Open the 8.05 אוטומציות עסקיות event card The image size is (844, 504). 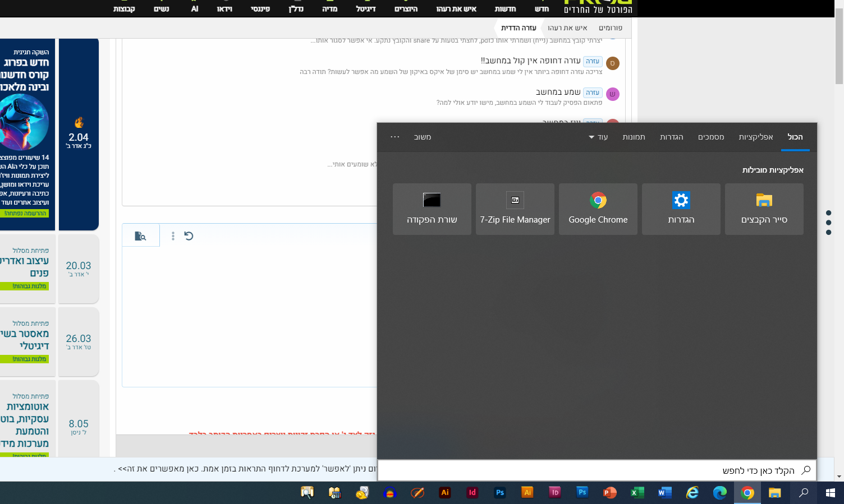[49, 419]
